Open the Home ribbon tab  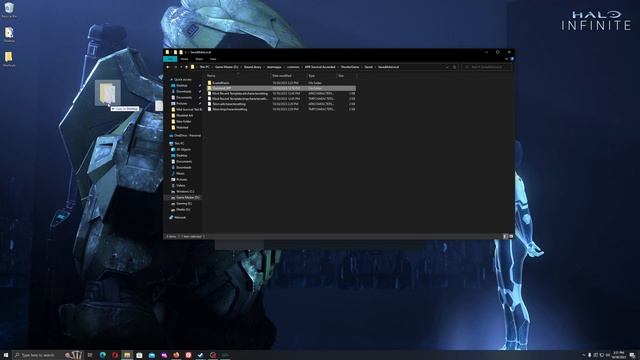pyautogui.click(x=184, y=59)
